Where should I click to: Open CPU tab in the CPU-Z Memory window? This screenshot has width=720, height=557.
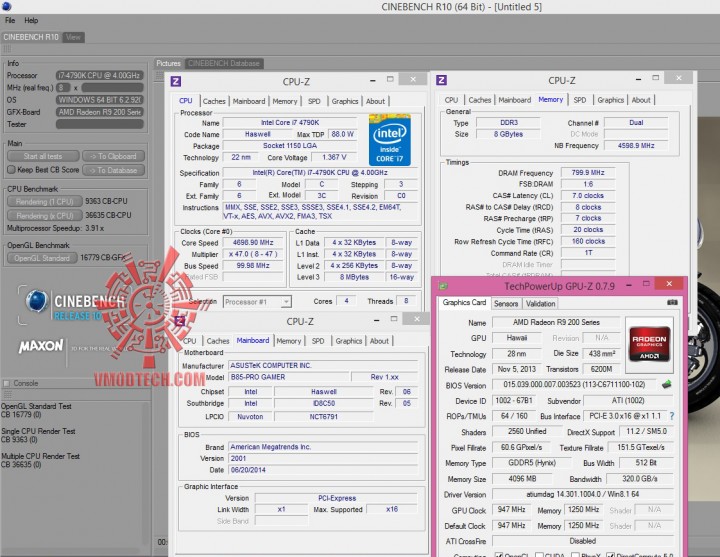coord(451,100)
